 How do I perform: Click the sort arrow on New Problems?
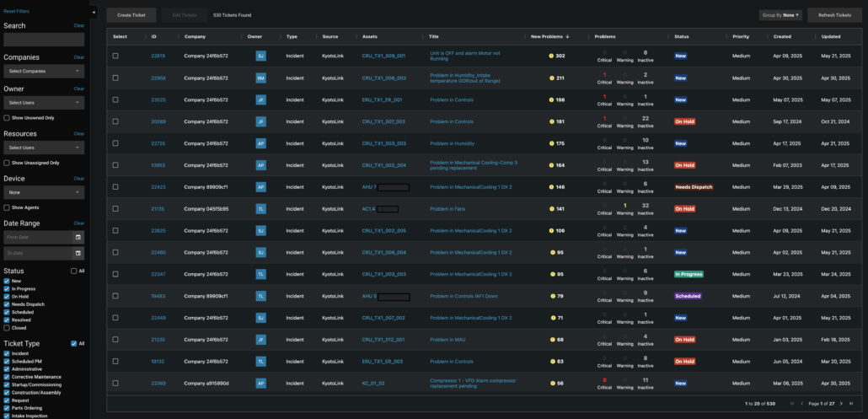567,36
